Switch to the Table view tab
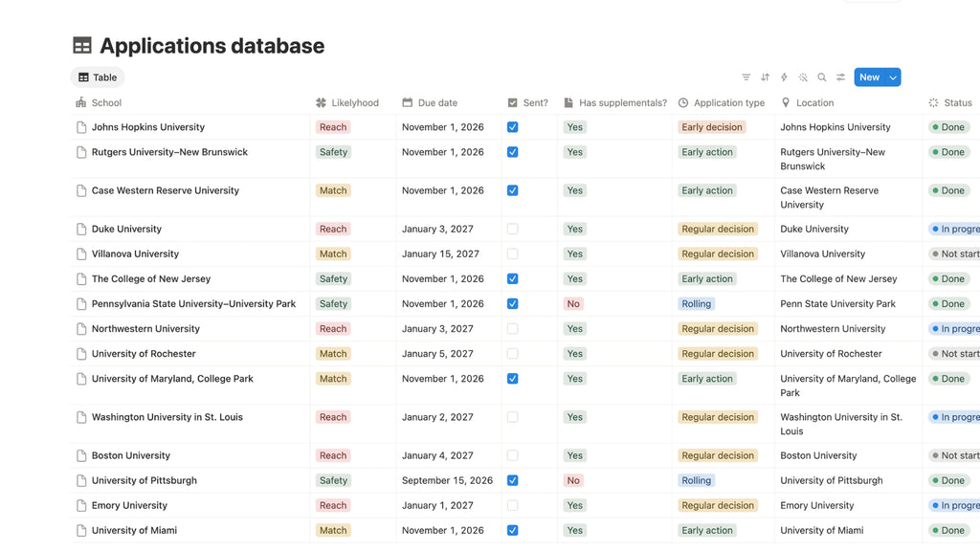Screen dimensions: 980x551 pyautogui.click(x=98, y=77)
